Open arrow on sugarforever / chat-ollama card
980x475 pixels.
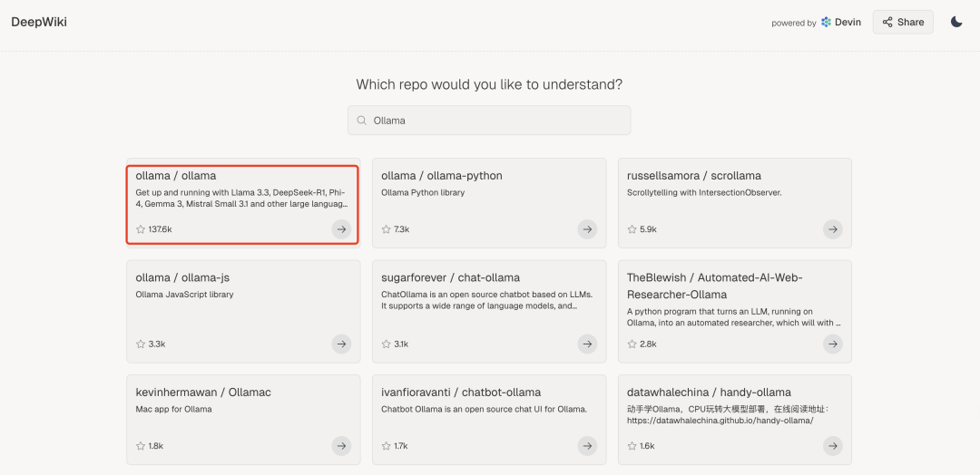[x=587, y=344]
